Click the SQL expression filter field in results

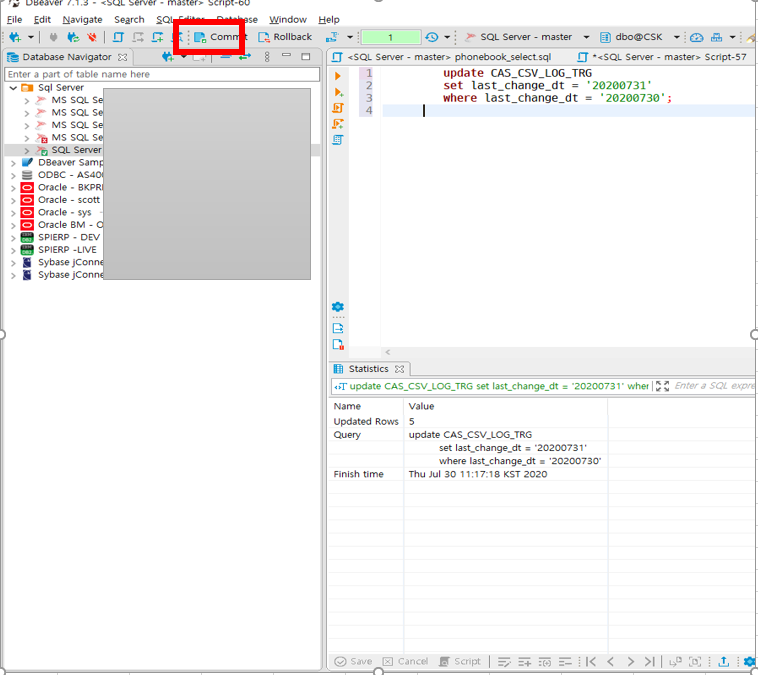[714, 386]
